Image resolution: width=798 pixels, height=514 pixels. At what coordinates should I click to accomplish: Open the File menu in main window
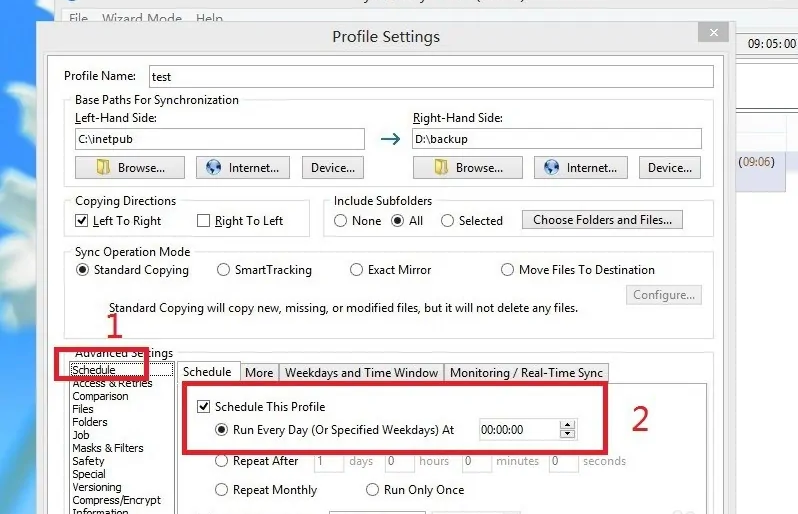pos(78,18)
